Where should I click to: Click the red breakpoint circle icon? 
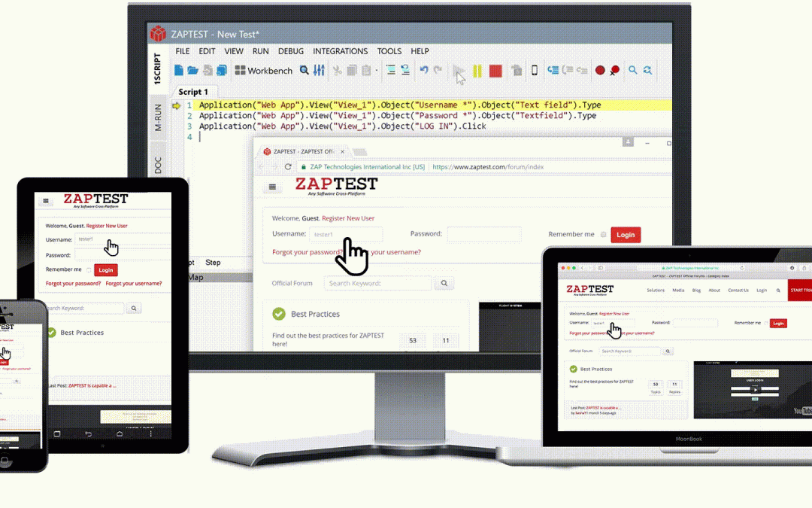click(x=600, y=71)
